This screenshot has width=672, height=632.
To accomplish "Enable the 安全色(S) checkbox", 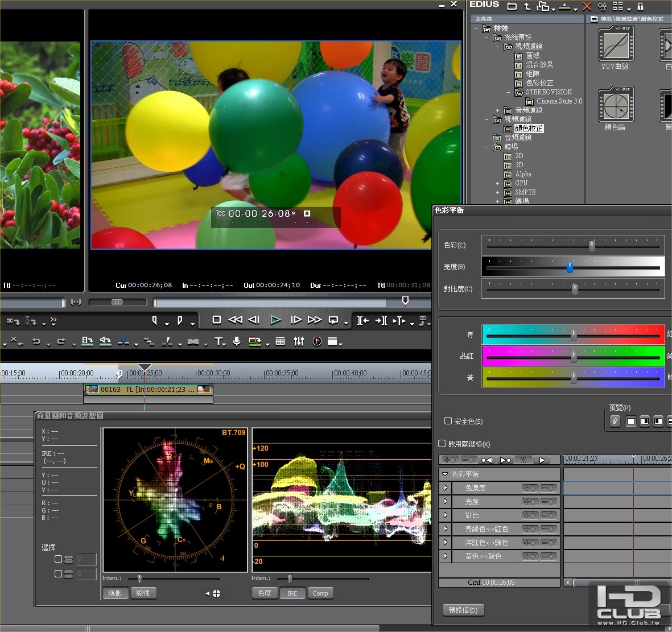I will (448, 421).
